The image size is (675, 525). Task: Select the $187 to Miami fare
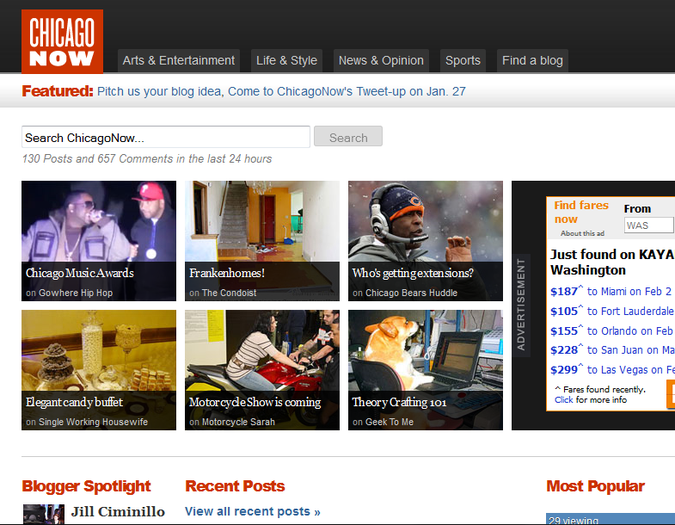pos(612,291)
